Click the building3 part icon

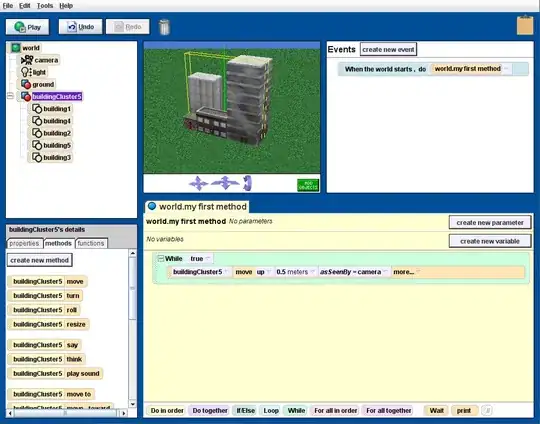(37, 157)
